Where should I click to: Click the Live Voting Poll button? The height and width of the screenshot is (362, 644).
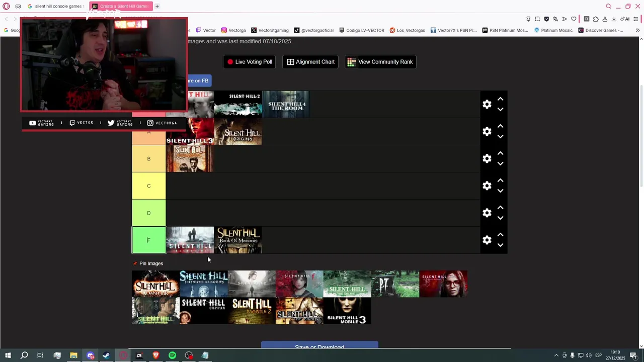(x=249, y=62)
